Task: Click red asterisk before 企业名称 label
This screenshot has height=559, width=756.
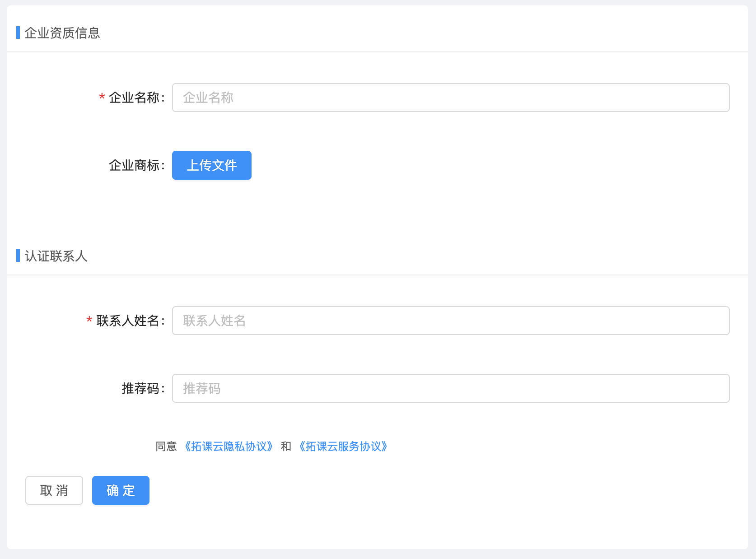Action: (102, 97)
